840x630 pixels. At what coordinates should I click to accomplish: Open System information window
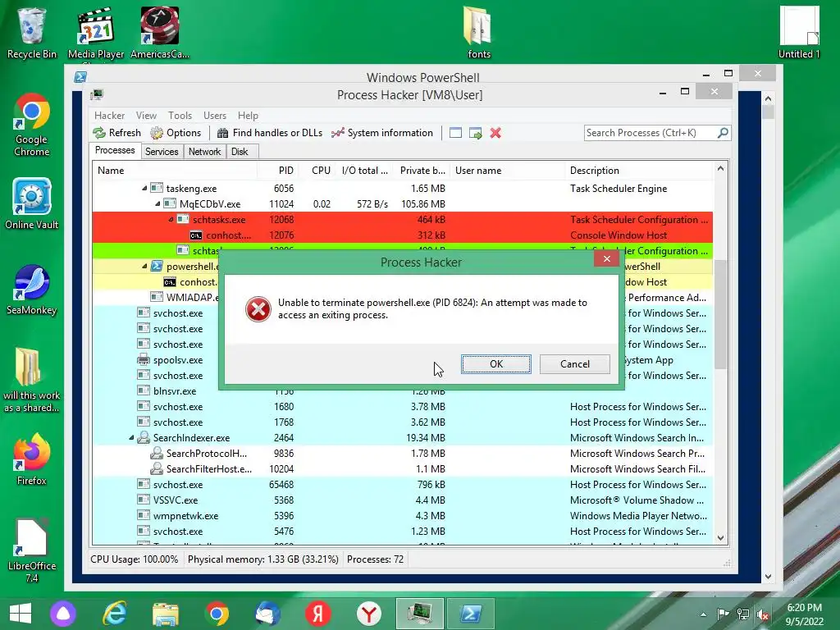pyautogui.click(x=382, y=133)
